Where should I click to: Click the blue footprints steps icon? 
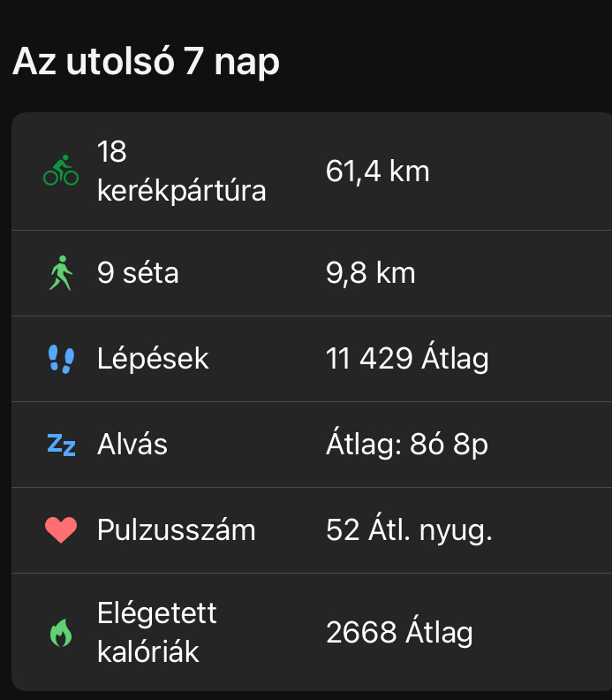61,359
